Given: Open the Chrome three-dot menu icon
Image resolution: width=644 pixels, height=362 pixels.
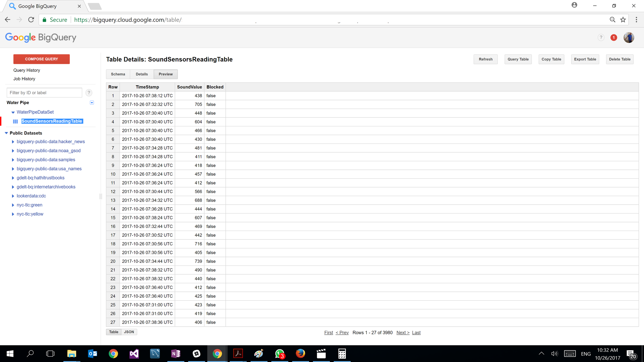Looking at the screenshot, I should [636, 20].
